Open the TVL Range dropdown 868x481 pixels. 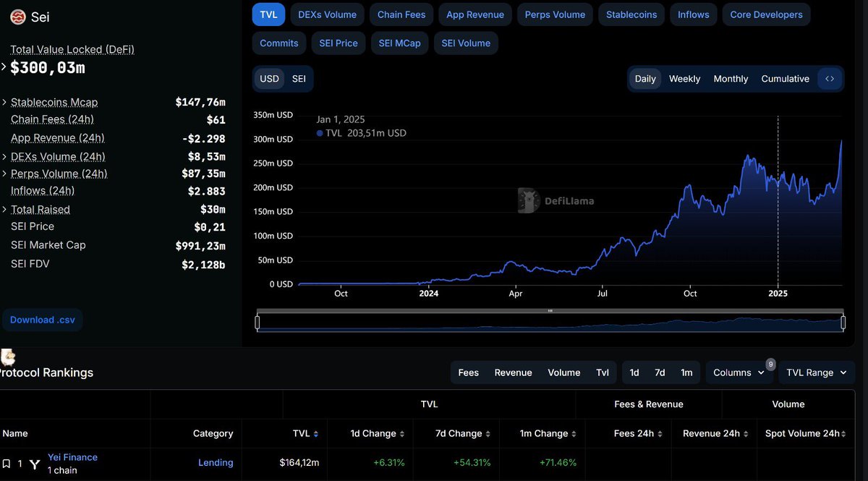click(817, 373)
